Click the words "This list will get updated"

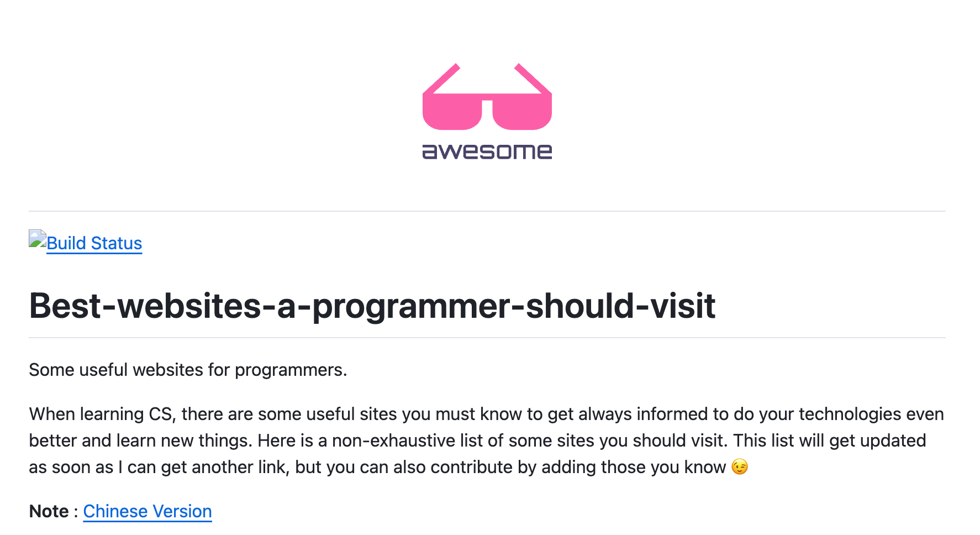[830, 440]
